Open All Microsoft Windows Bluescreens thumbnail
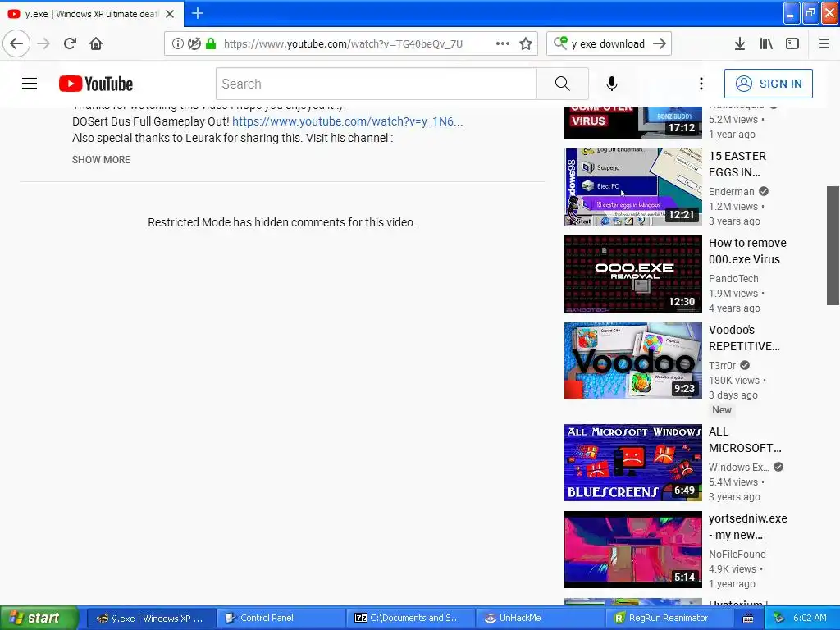The width and height of the screenshot is (840, 630). tap(632, 463)
